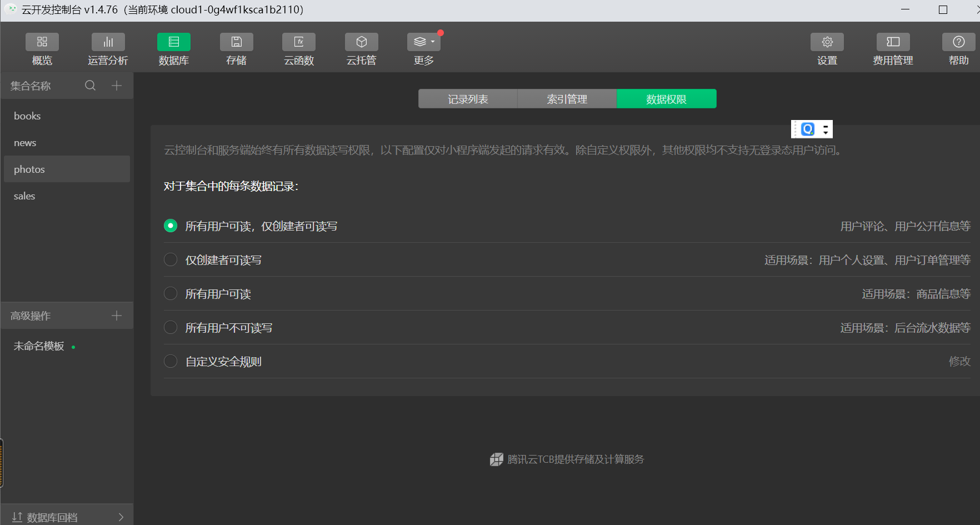Click 腾讯云TCB提供存储及计算服务 footer text

point(576,459)
